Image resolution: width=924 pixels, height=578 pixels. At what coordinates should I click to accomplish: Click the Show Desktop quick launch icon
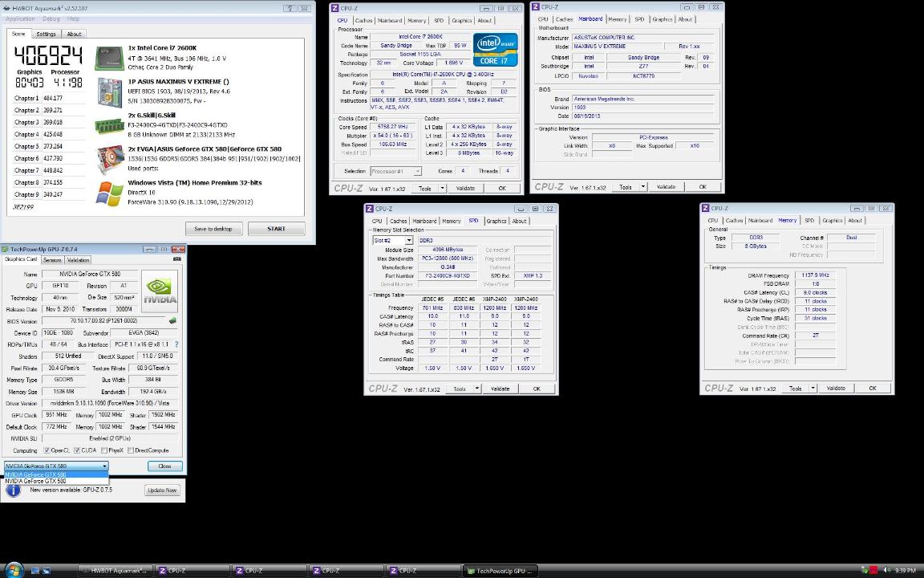tap(35, 570)
